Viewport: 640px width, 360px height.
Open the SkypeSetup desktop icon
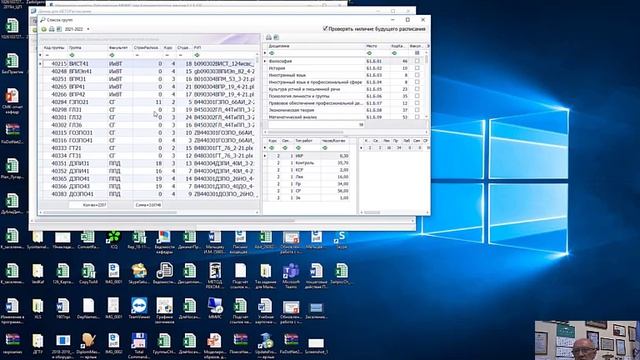coord(139,273)
